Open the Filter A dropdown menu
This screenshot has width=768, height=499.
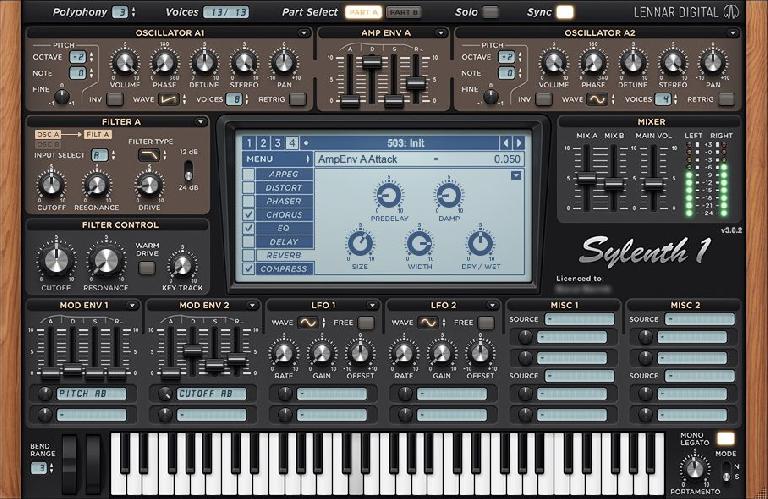point(200,122)
